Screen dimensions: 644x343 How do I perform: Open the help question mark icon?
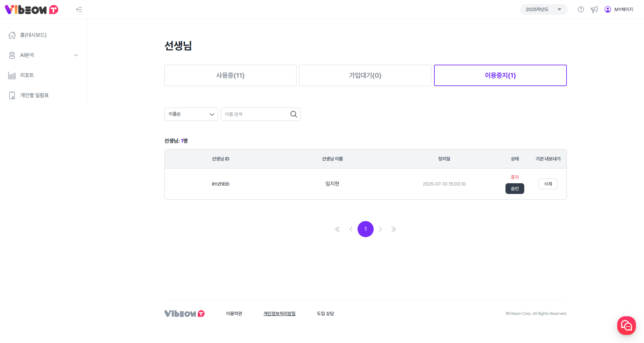tap(581, 9)
